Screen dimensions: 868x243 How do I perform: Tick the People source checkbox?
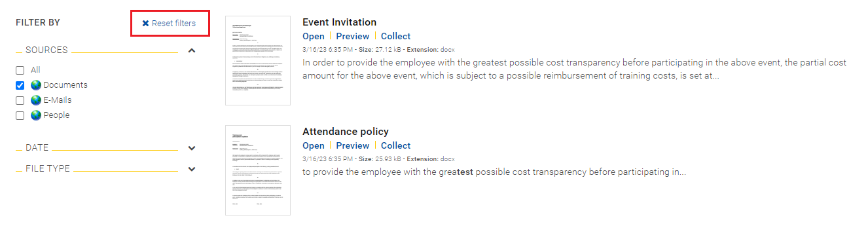(x=20, y=115)
